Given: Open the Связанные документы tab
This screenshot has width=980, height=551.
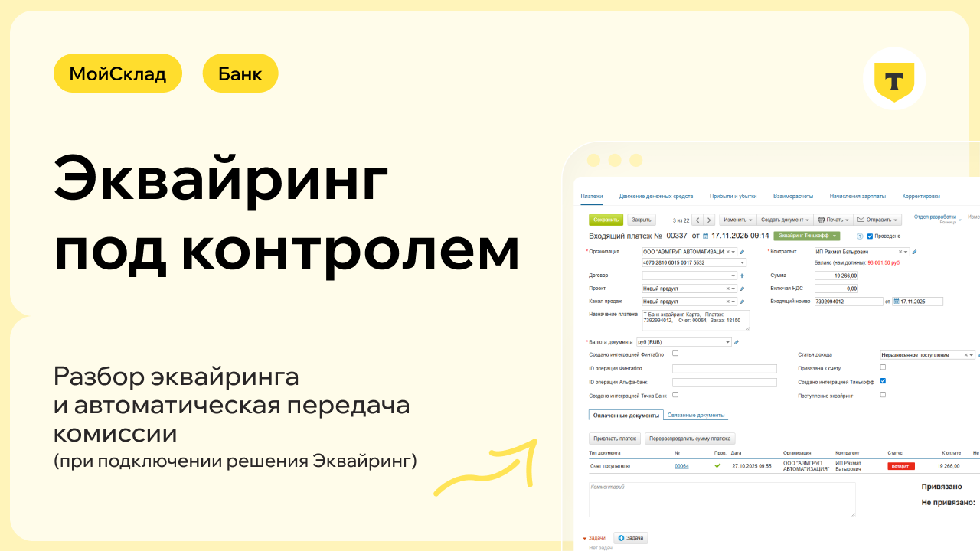Looking at the screenshot, I should click(x=695, y=416).
